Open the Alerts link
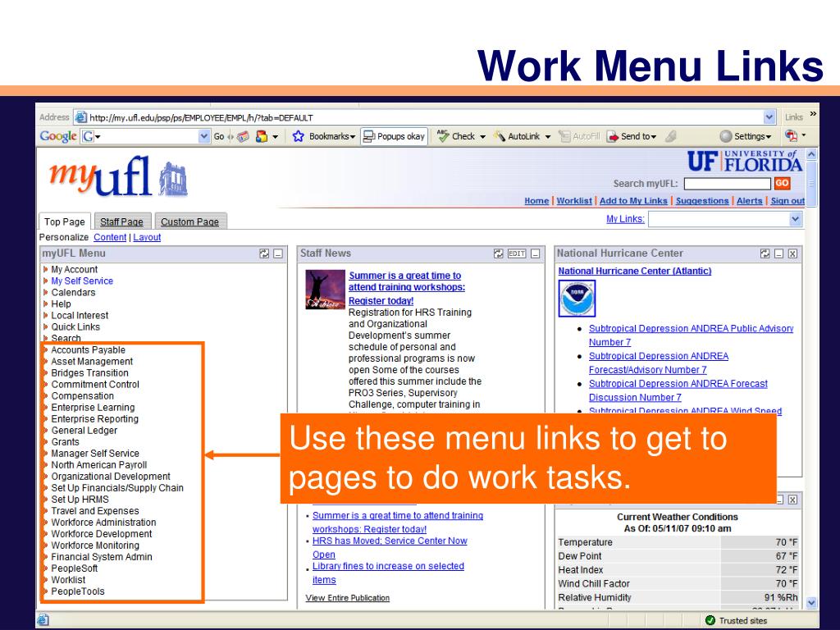Image resolution: width=840 pixels, height=630 pixels. coord(750,201)
